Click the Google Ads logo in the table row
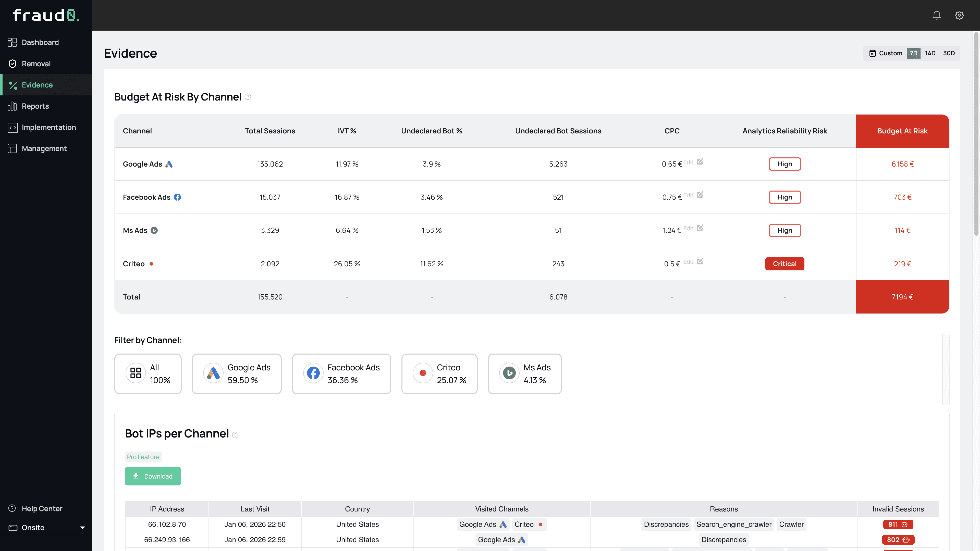 coord(169,164)
